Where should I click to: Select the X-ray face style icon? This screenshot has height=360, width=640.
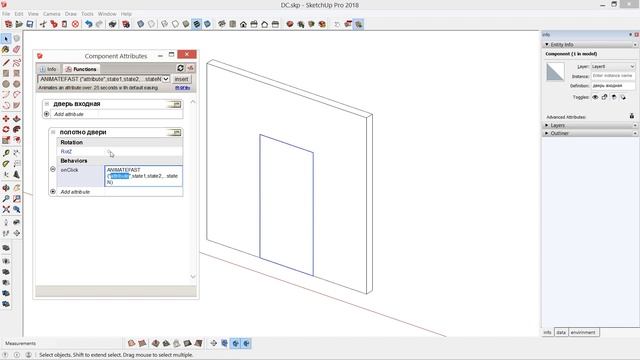click(x=140, y=24)
